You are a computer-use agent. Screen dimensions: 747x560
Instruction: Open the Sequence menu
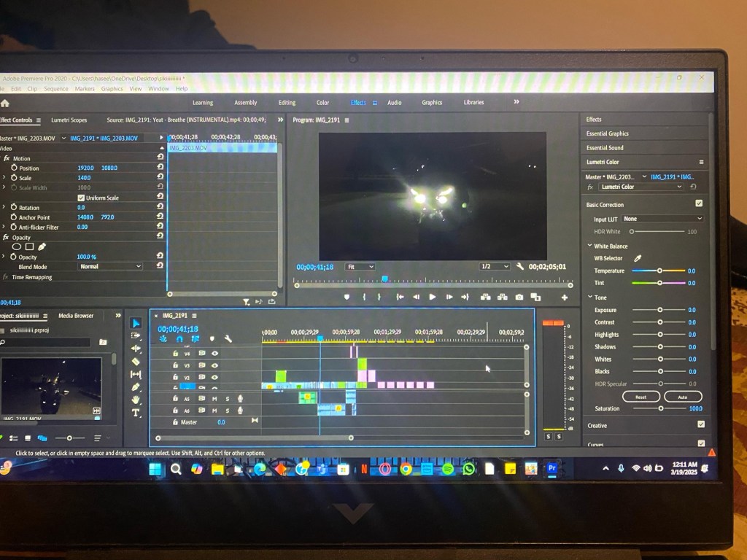tap(55, 89)
